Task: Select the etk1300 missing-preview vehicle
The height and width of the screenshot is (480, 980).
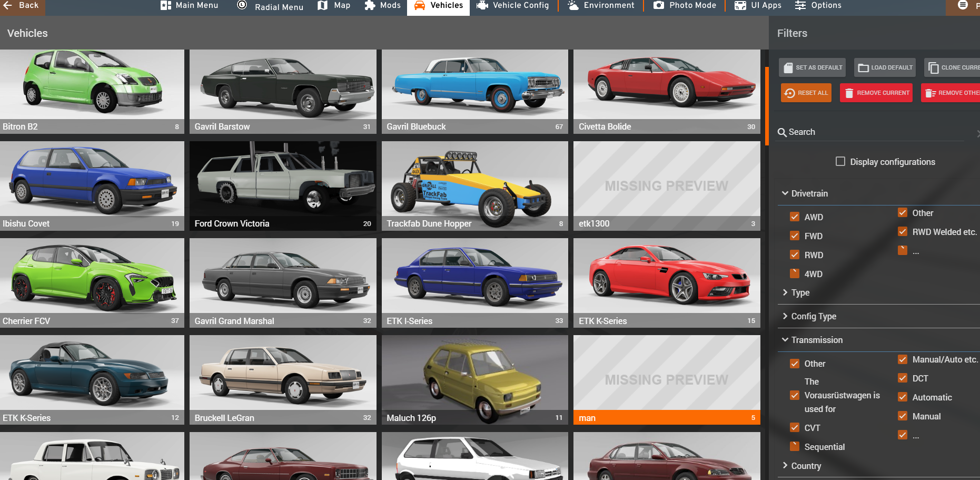Action: pos(667,185)
